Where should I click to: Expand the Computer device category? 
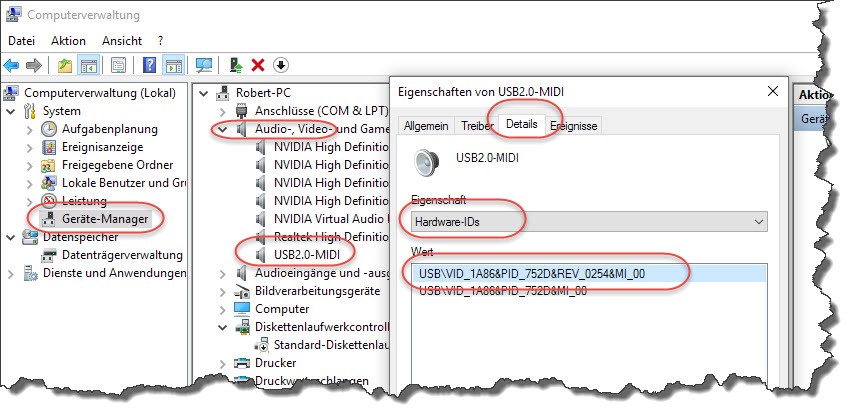[222, 309]
